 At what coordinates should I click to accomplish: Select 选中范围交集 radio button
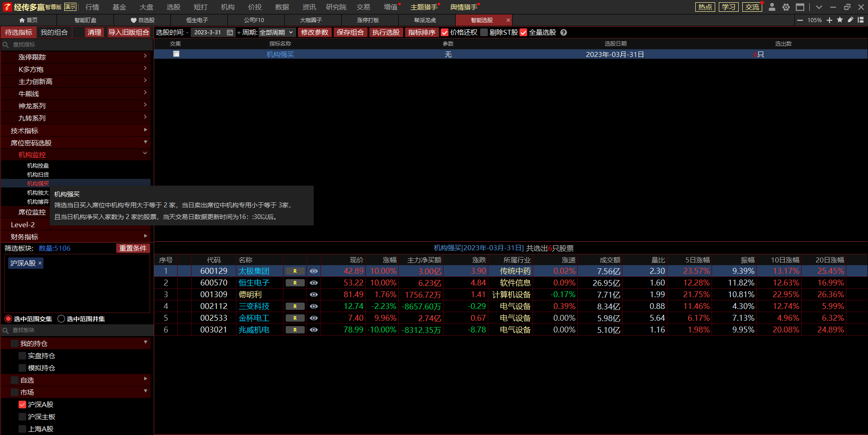coord(8,319)
